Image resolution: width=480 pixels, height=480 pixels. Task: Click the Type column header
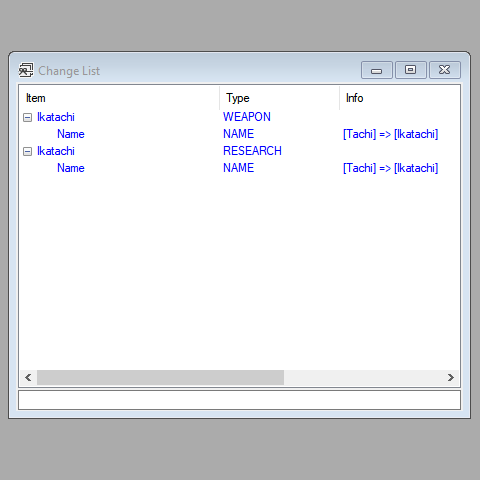279,98
